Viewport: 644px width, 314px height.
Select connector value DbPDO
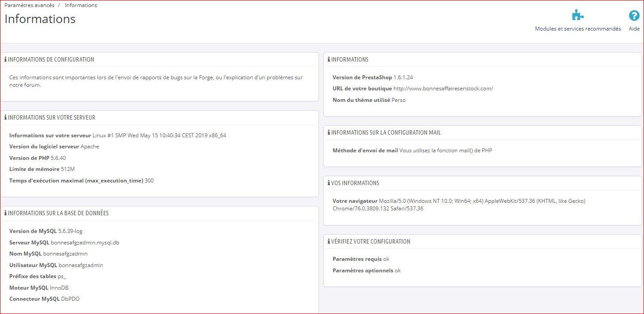point(70,299)
